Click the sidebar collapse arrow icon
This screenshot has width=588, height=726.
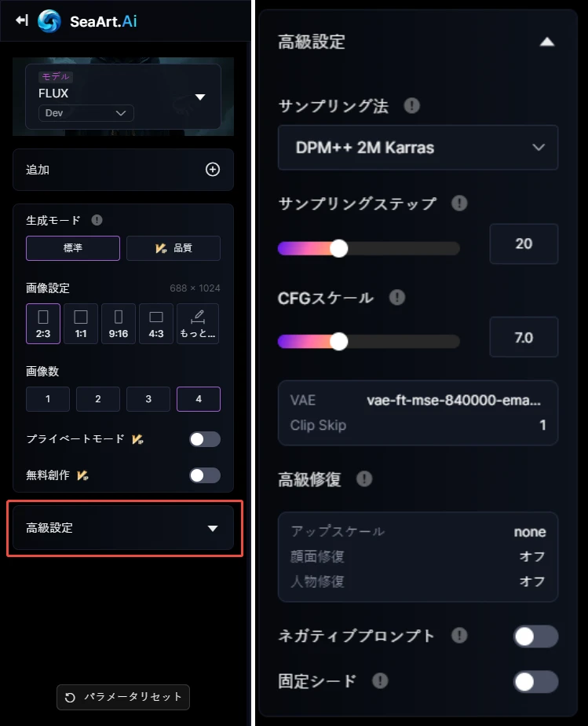(22, 20)
